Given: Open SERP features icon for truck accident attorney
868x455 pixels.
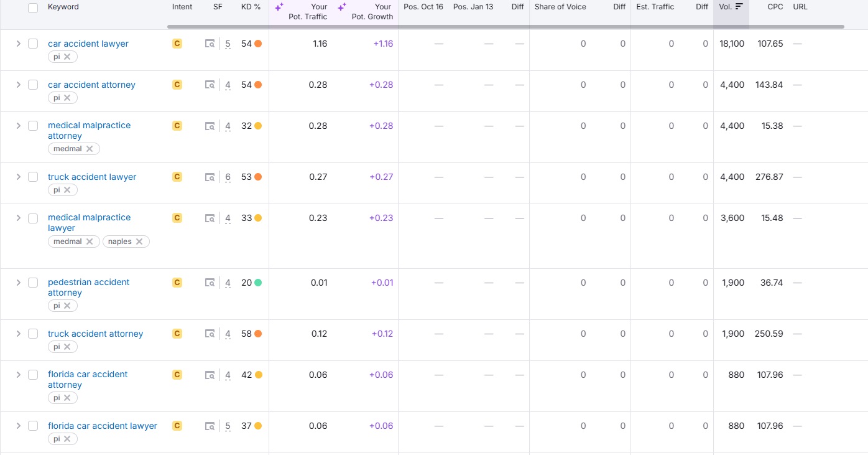Looking at the screenshot, I should pos(210,334).
